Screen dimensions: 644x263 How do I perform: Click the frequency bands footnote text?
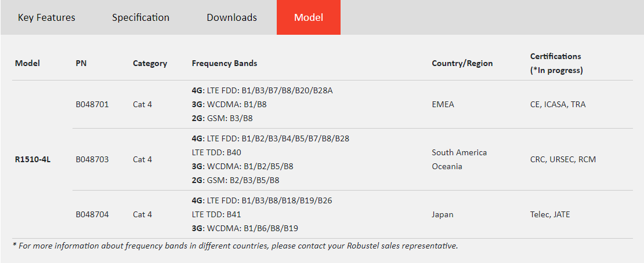[x=235, y=246]
